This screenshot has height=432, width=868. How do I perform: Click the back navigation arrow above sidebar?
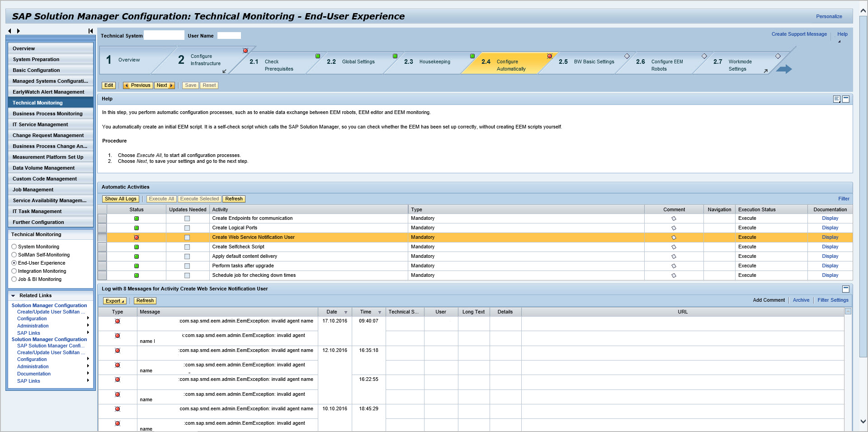[9, 31]
